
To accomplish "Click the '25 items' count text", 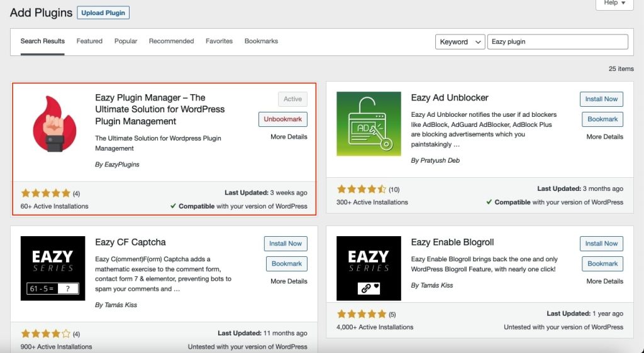I will click(621, 69).
